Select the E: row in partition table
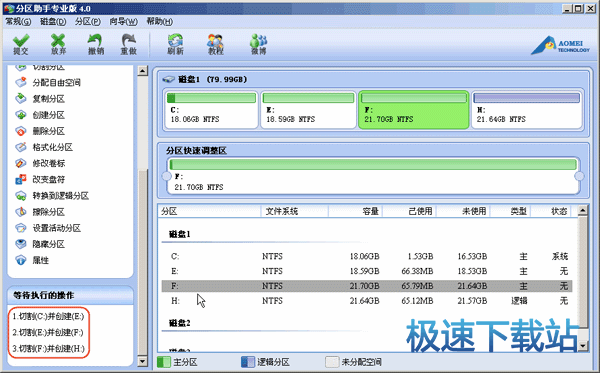The height and width of the screenshot is (373, 600). tap(367, 271)
